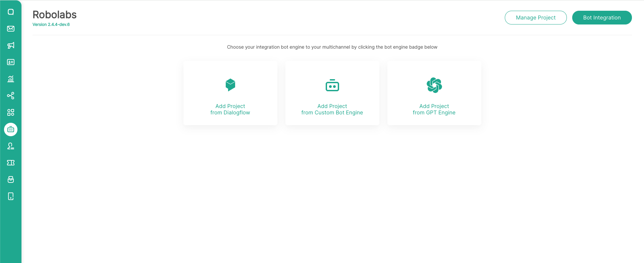The width and height of the screenshot is (644, 263).
Task: Open the envelope mail icon in sidebar
Action: coord(11,29)
